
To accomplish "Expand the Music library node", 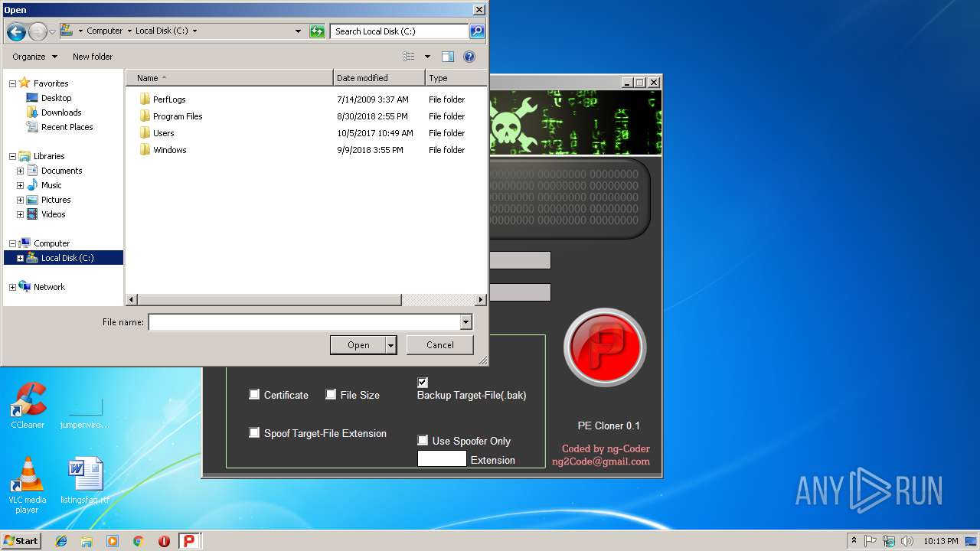I will pyautogui.click(x=20, y=185).
